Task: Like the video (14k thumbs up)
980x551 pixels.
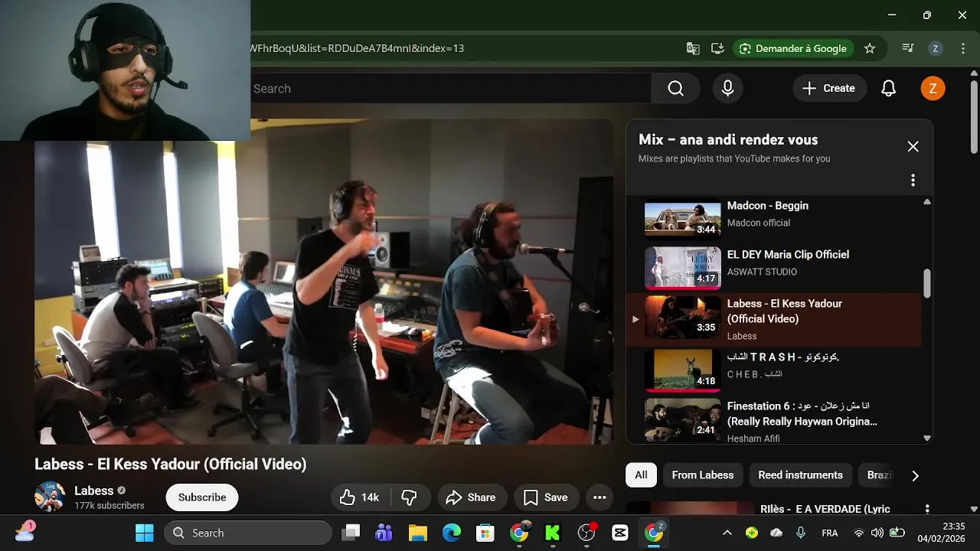Action: tap(360, 497)
